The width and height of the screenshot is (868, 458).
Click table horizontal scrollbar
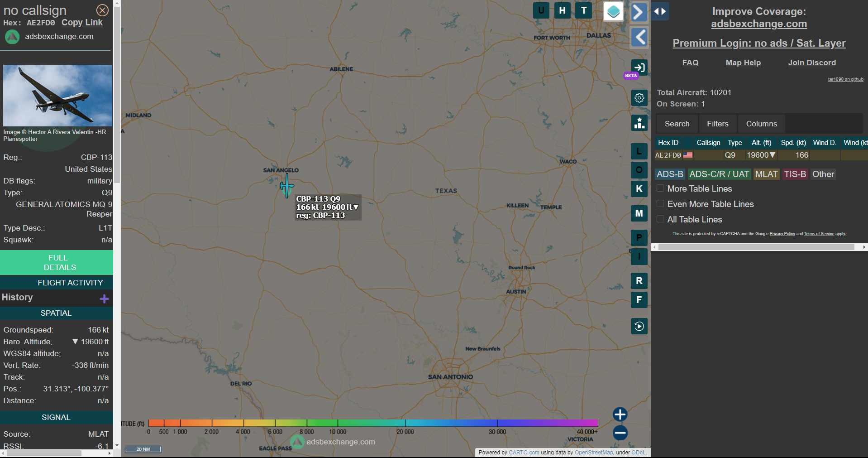(x=756, y=247)
